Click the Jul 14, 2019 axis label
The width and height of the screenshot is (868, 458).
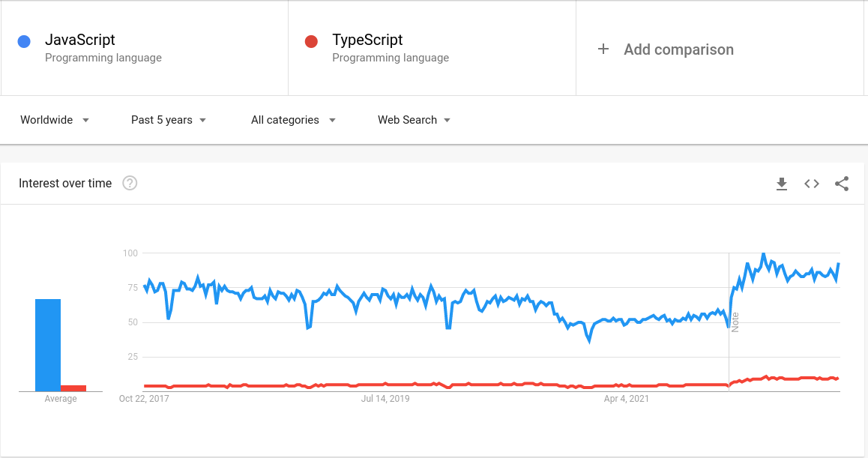click(x=385, y=399)
